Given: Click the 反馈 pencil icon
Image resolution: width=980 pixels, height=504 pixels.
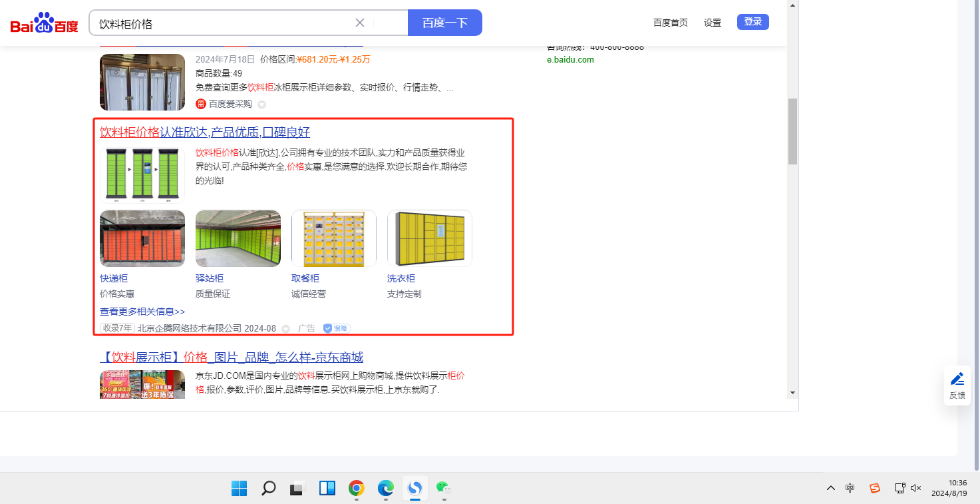Looking at the screenshot, I should click(957, 379).
